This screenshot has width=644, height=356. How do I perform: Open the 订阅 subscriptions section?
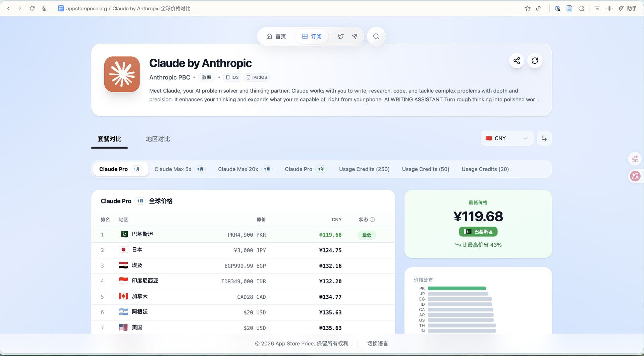(312, 37)
